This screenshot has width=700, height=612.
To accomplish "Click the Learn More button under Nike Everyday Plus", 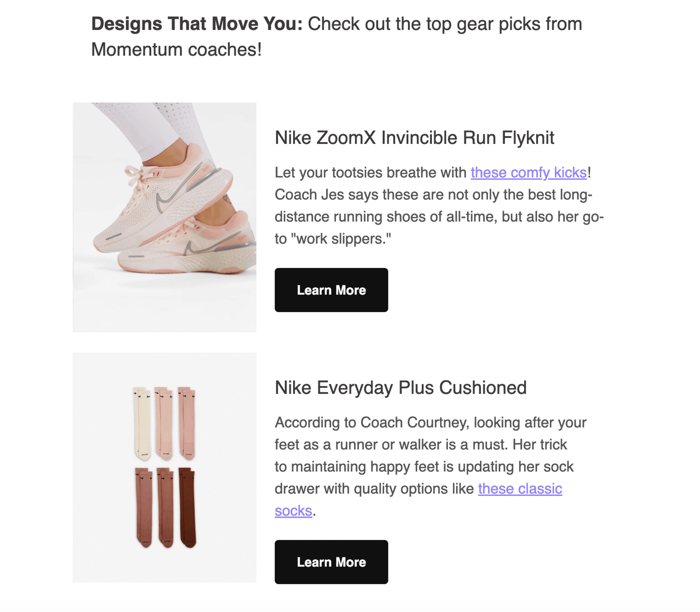I will 331,562.
